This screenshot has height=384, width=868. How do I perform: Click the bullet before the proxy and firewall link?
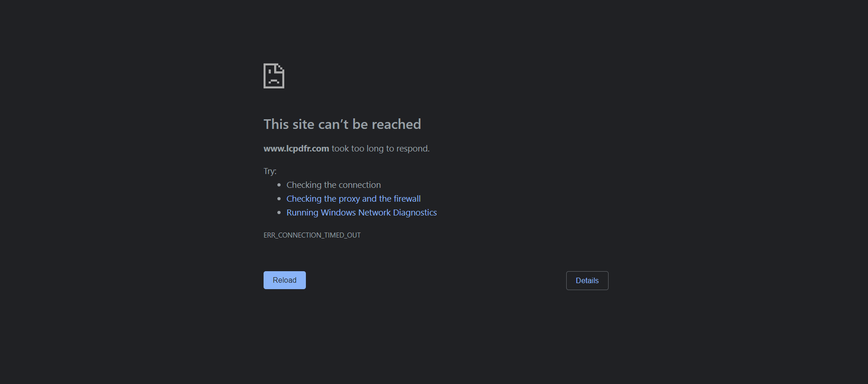(279, 198)
